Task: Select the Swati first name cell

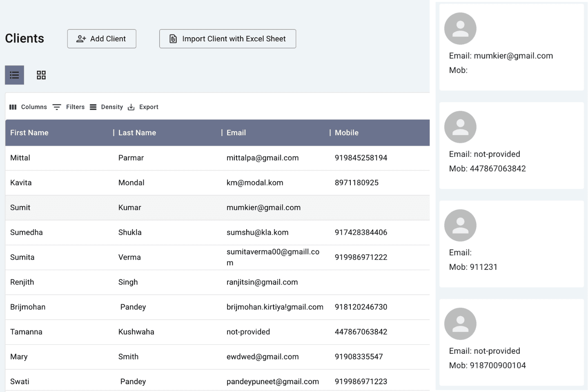Action: [20, 382]
